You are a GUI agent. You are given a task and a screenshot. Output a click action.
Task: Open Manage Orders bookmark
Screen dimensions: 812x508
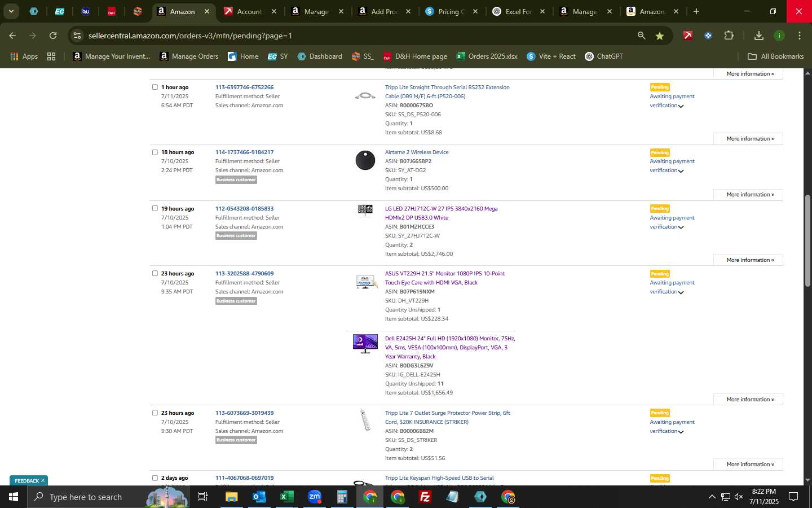[189, 56]
